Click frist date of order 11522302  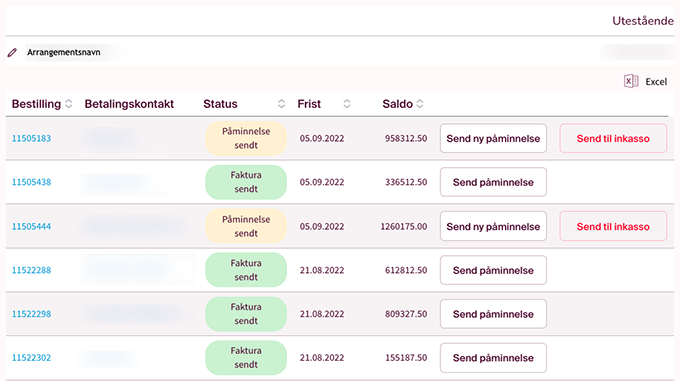322,358
